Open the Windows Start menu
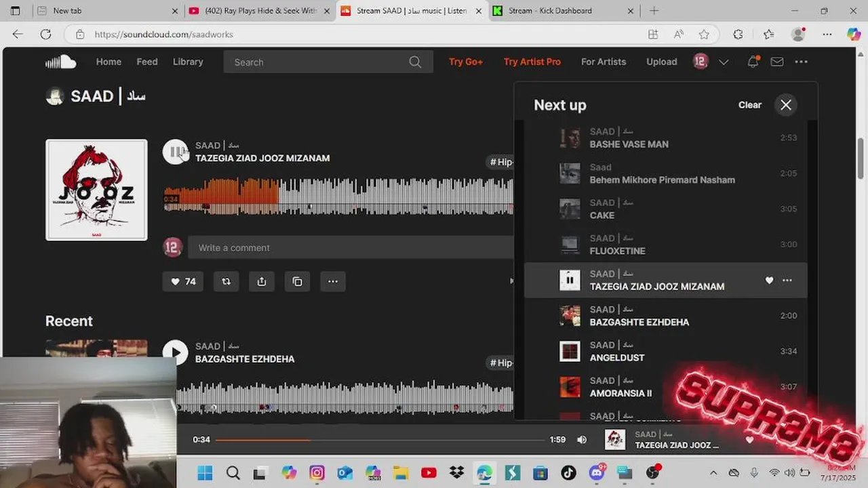The image size is (868, 488). (205, 472)
